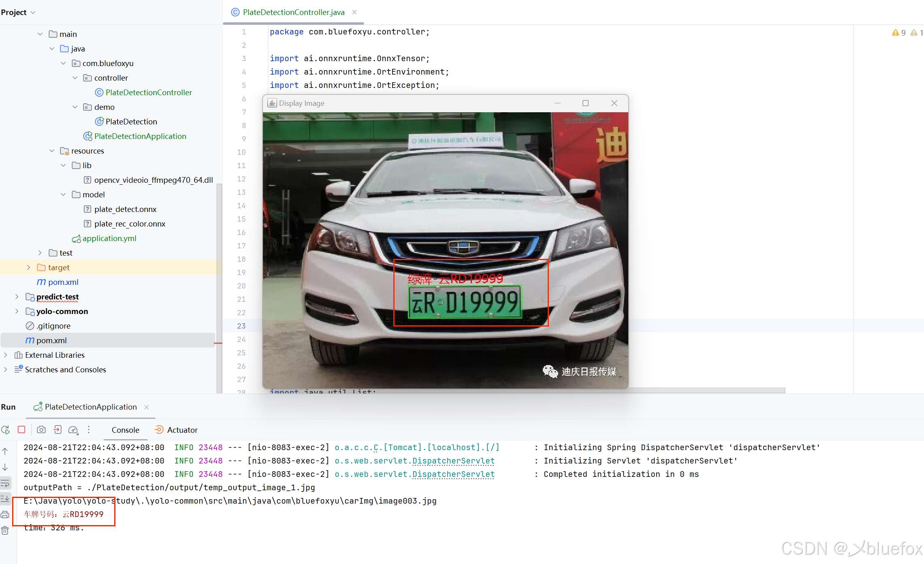The width and height of the screenshot is (924, 564).
Task: Collapse the controller package
Action: point(75,78)
